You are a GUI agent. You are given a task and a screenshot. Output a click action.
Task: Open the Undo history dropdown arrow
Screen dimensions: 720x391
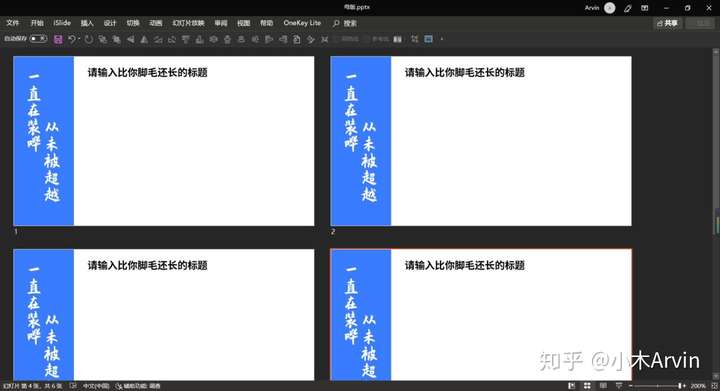pyautogui.click(x=79, y=39)
